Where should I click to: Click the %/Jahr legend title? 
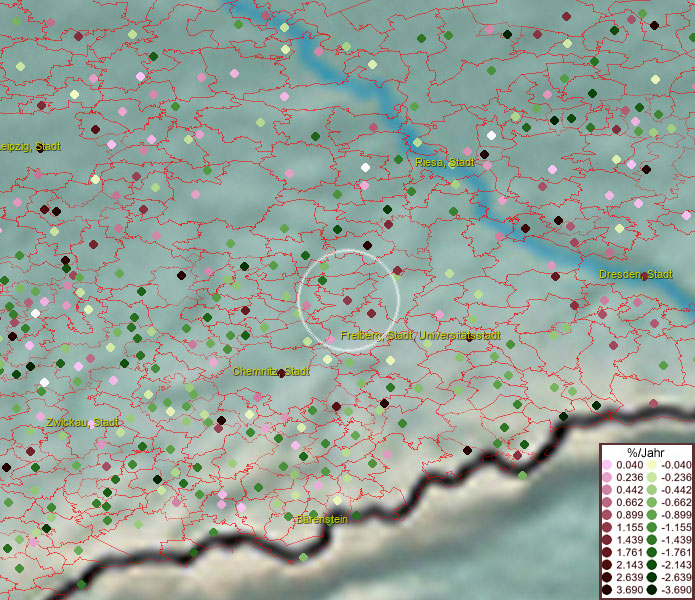click(x=646, y=452)
